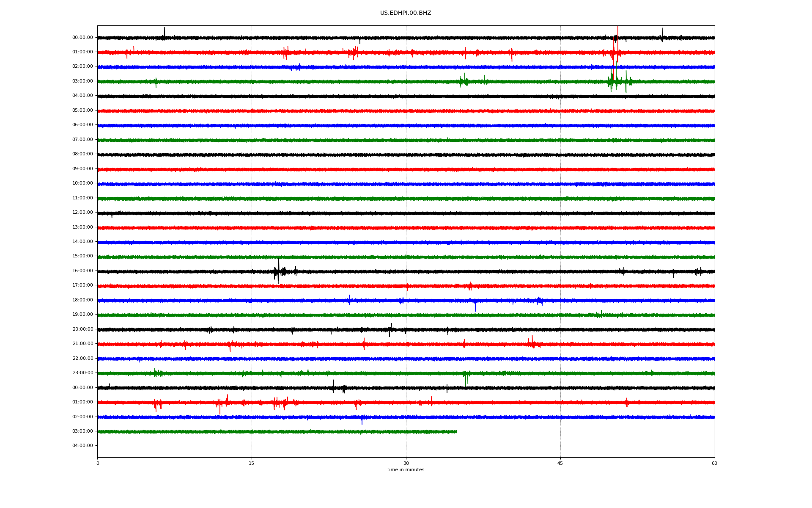Select the 21:00:00 row time label
Image resolution: width=812 pixels, height=508 pixels.
pos(82,344)
